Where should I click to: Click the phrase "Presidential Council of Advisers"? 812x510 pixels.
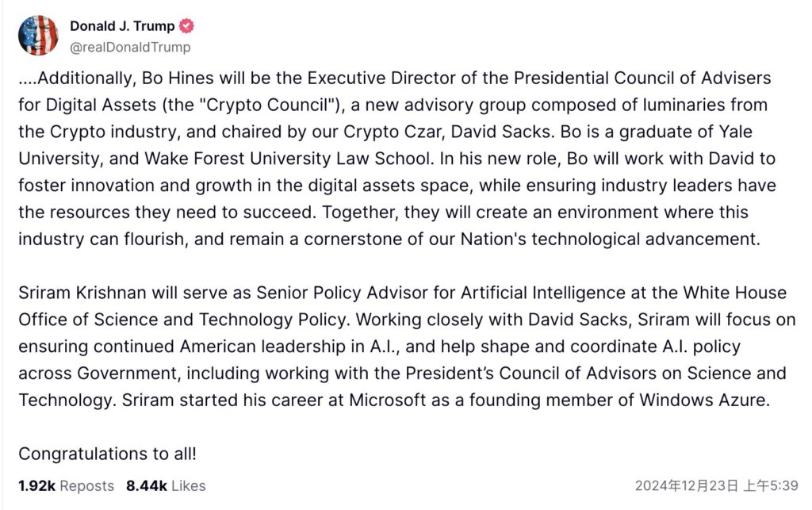point(642,79)
